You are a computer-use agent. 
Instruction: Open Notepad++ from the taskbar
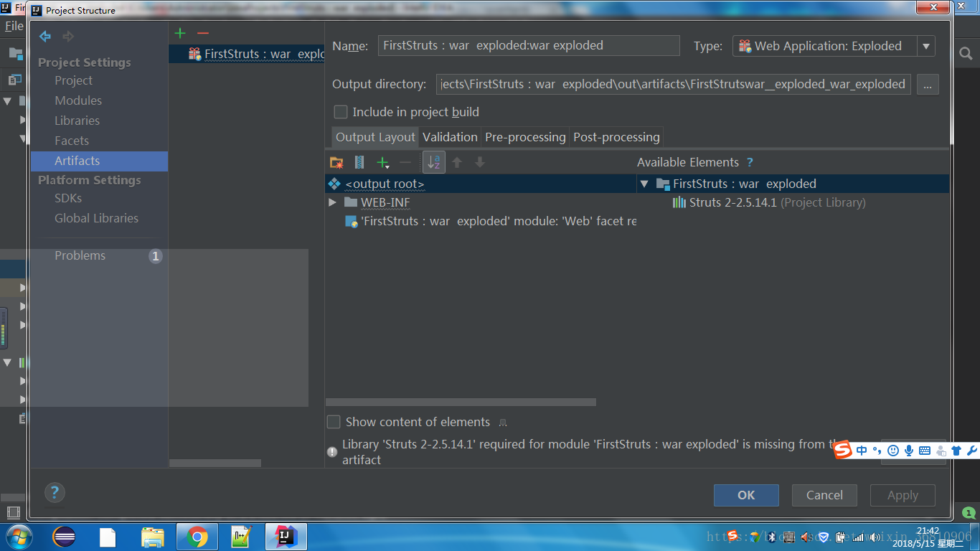(242, 537)
